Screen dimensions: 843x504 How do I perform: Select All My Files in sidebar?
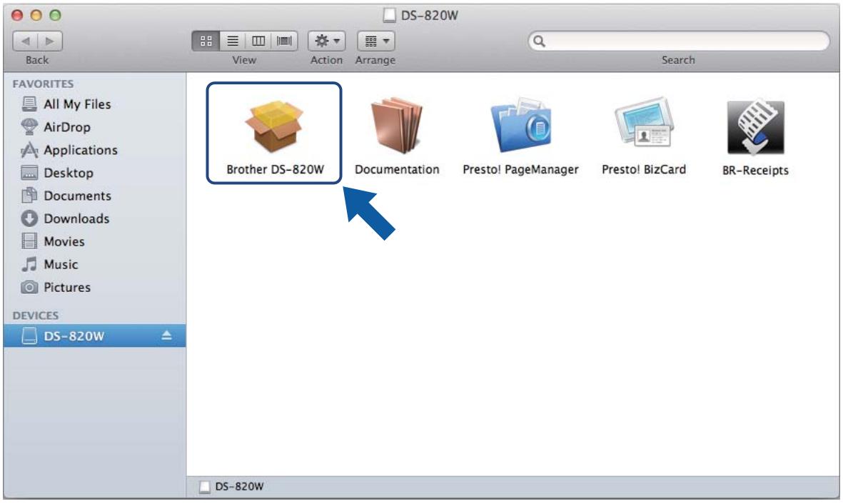tap(95, 104)
